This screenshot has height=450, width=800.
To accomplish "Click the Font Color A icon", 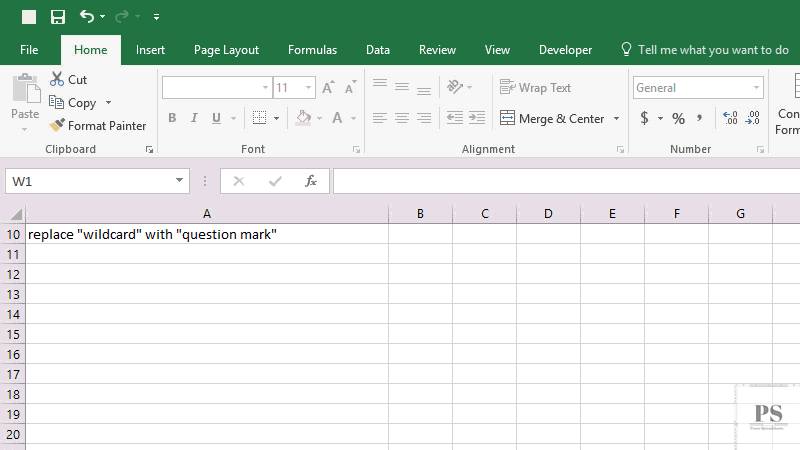I will coord(337,118).
